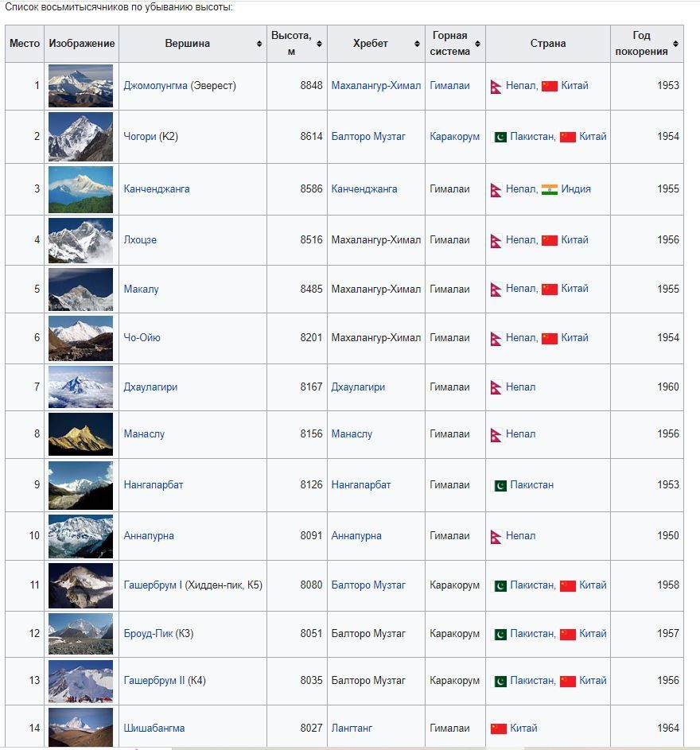
Task: Click the Everest photo thumbnail
Action: [80, 86]
